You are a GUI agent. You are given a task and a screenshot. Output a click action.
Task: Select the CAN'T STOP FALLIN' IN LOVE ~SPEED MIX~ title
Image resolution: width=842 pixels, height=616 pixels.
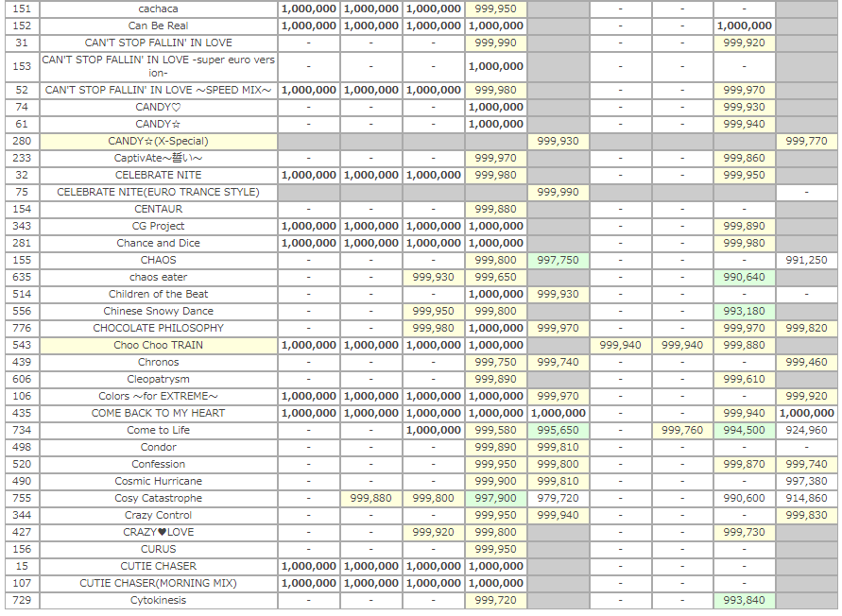click(x=159, y=90)
